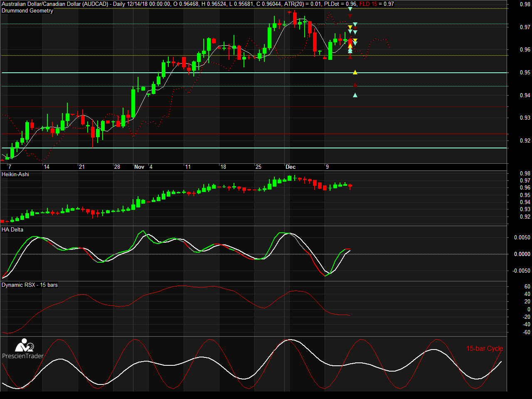Select the HA Delta panel label
This screenshot has width=532, height=399.
click(x=12, y=230)
